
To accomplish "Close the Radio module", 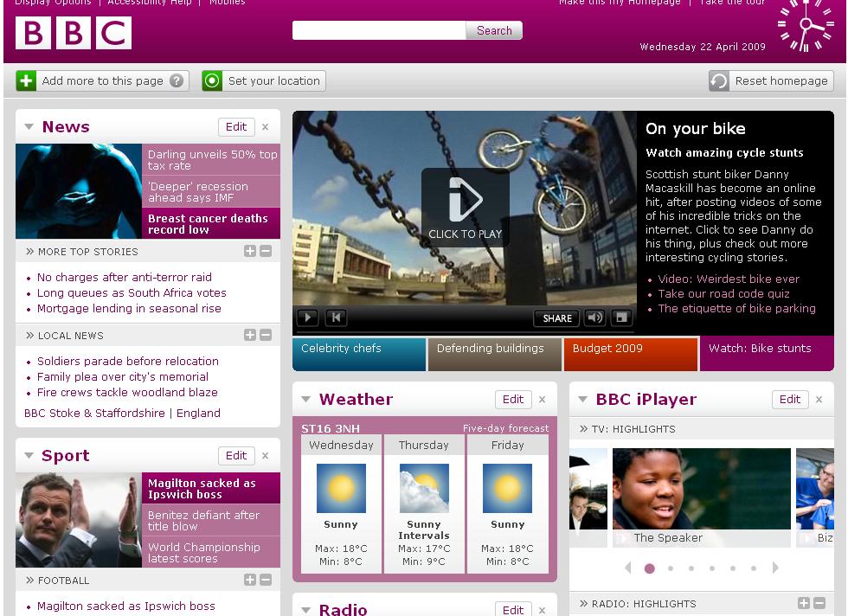I will [542, 610].
